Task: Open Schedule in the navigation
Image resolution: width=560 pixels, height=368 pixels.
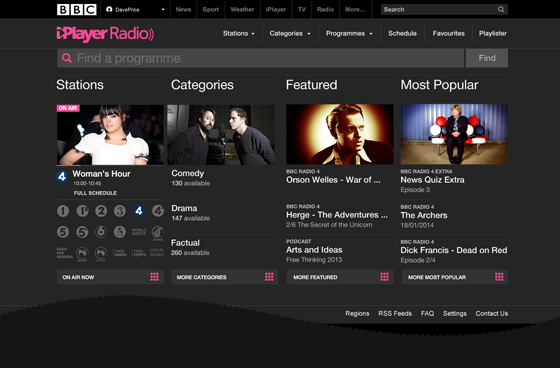Action: point(402,34)
